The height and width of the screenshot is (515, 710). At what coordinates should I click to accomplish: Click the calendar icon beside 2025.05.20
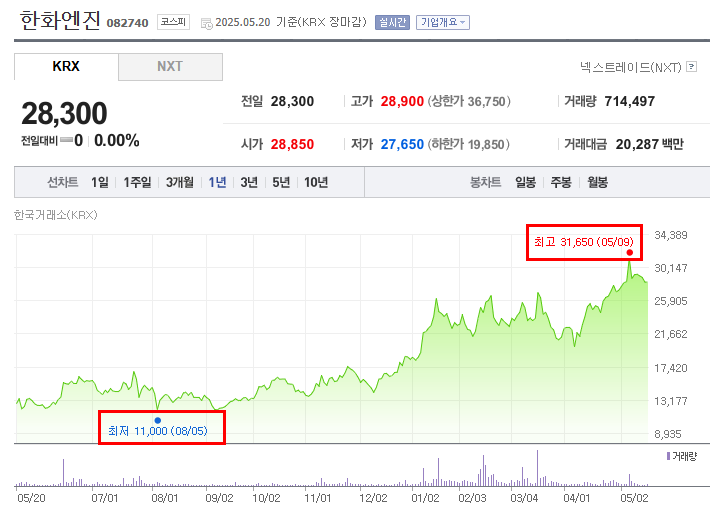[206, 24]
